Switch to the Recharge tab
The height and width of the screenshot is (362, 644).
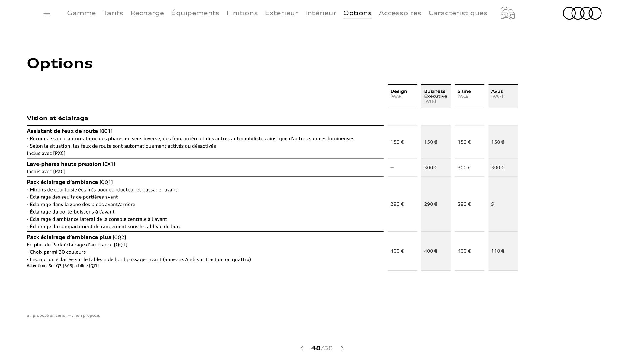point(147,13)
